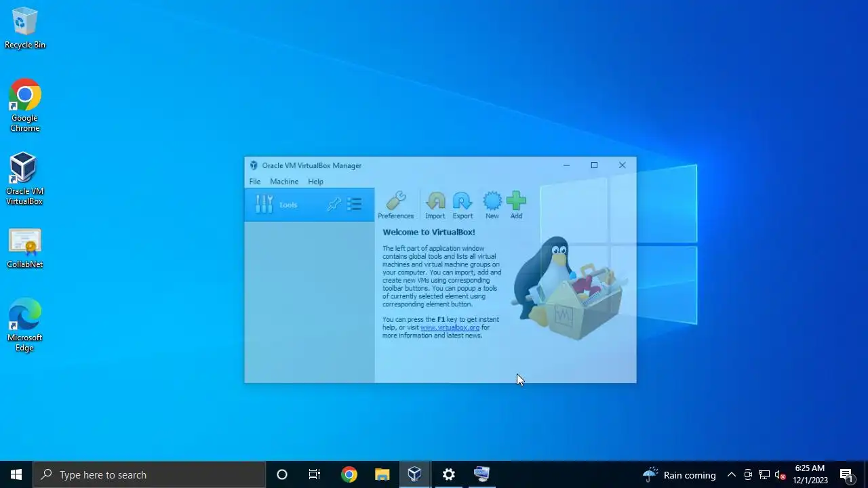Select the Oracle VM VirtualBox desktop shortcut

24,179
